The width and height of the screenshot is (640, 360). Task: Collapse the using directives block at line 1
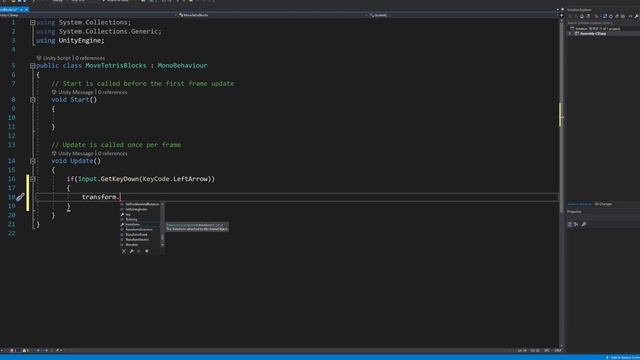[33, 22]
